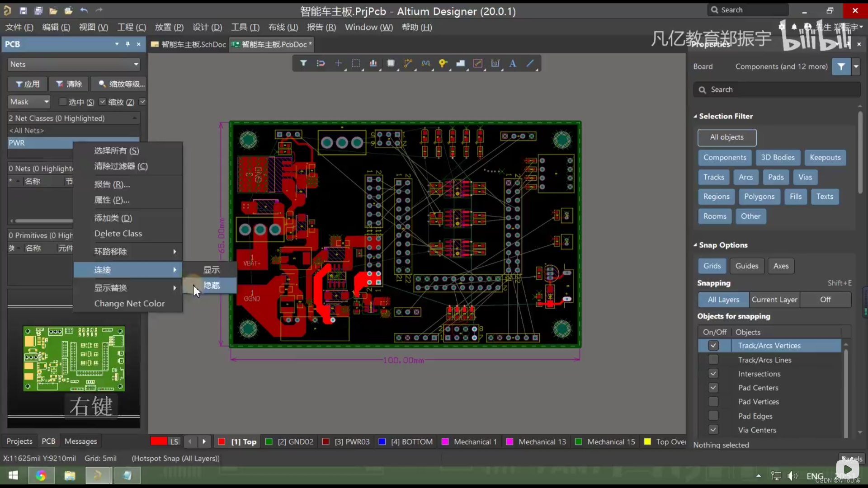Open the Mask mode dropdown

coord(29,102)
